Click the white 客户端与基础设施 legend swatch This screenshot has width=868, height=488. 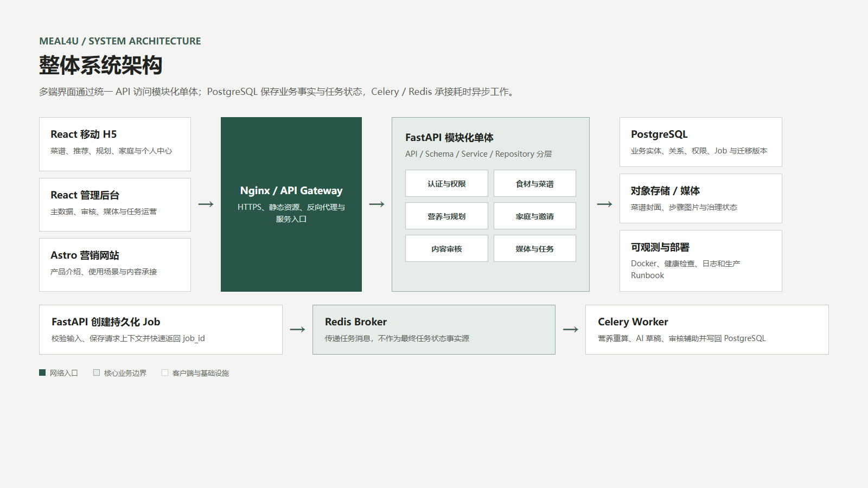click(165, 373)
